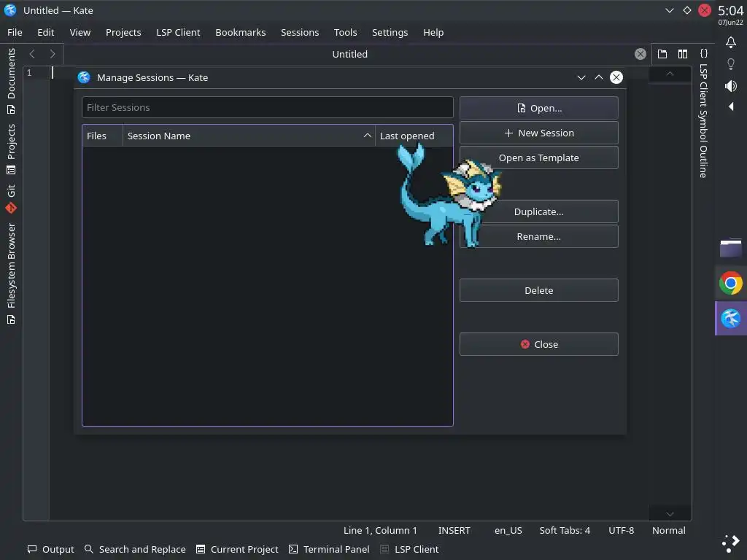Open the LSP Client bottom panel
This screenshot has width=747, height=560.
point(410,549)
